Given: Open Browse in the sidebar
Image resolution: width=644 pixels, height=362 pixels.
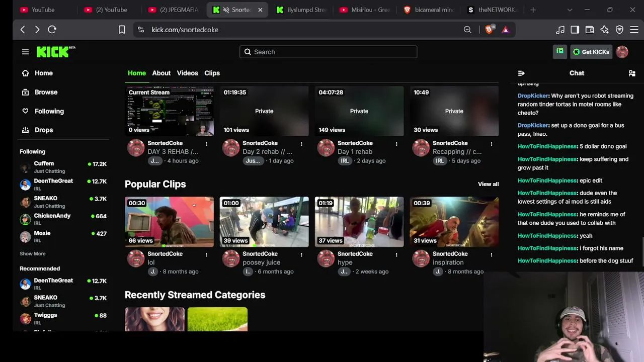Looking at the screenshot, I should pos(40,92).
